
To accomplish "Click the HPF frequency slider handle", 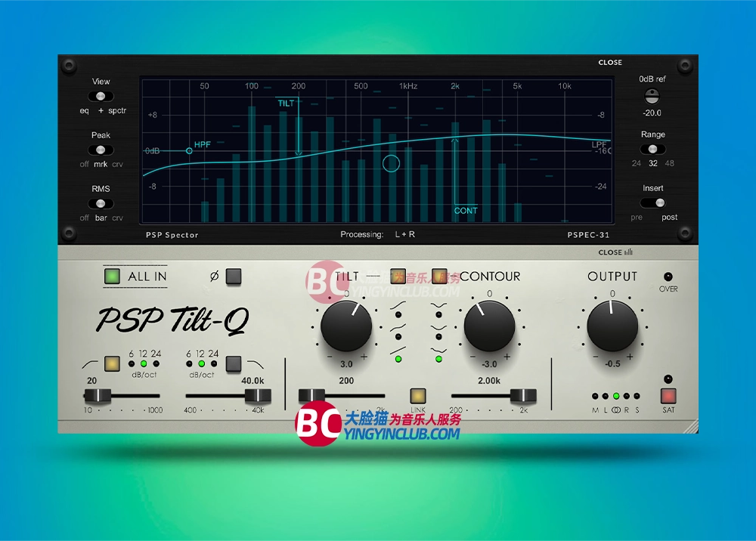I will (x=98, y=395).
